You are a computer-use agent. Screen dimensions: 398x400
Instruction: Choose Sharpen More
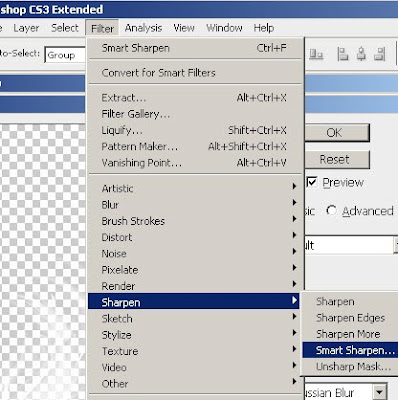point(350,334)
